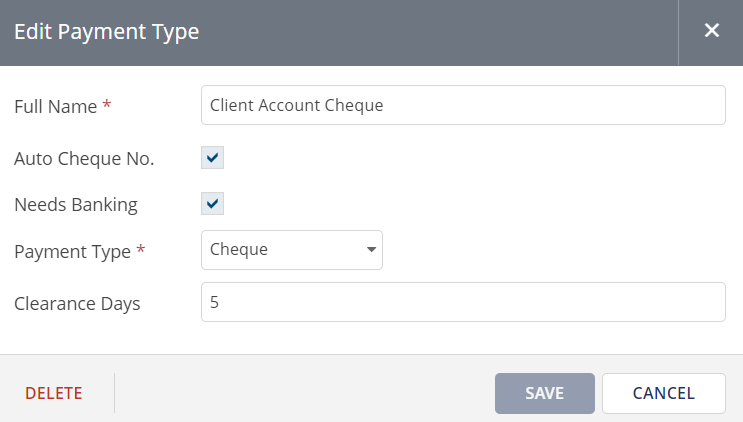Click the vertical divider beside DELETE
The height and width of the screenshot is (422, 743).
(x=114, y=393)
